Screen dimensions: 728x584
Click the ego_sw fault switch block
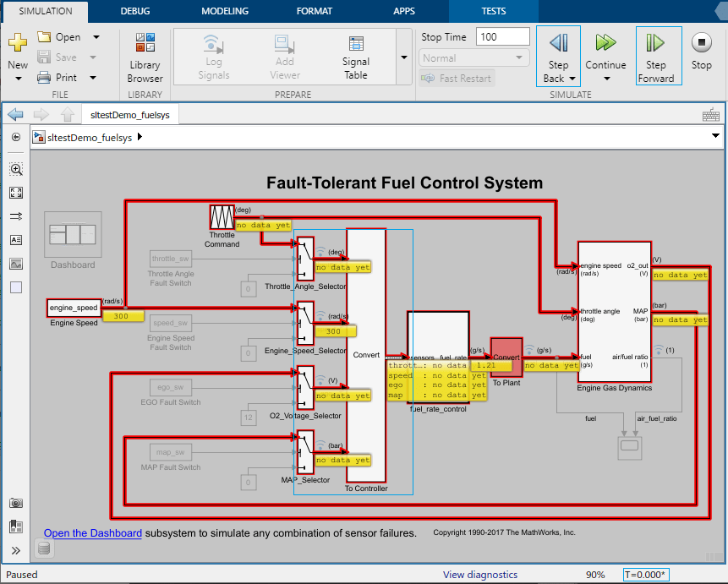[171, 387]
